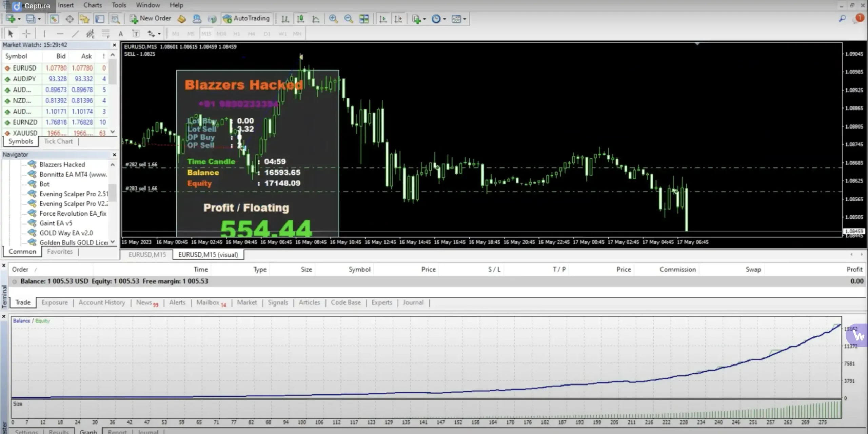The width and height of the screenshot is (868, 434).
Task: Open the periodicity clock dropdown arrow
Action: coord(445,19)
